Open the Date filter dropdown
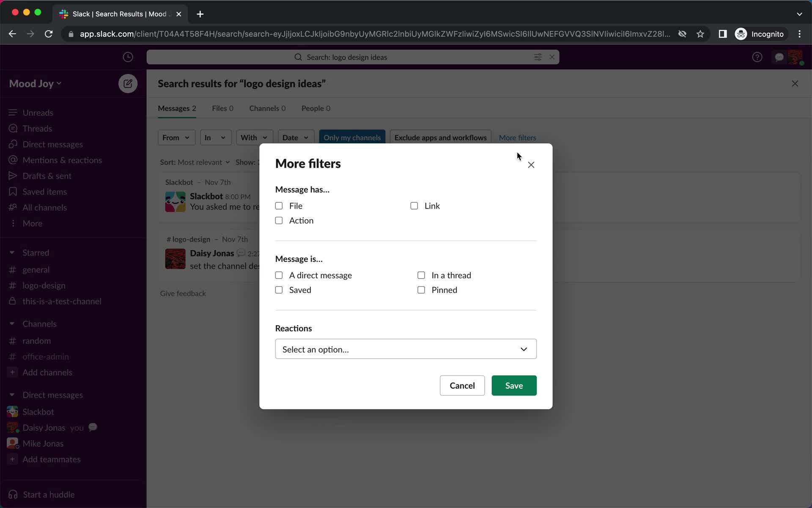The width and height of the screenshot is (812, 508). pos(295,138)
